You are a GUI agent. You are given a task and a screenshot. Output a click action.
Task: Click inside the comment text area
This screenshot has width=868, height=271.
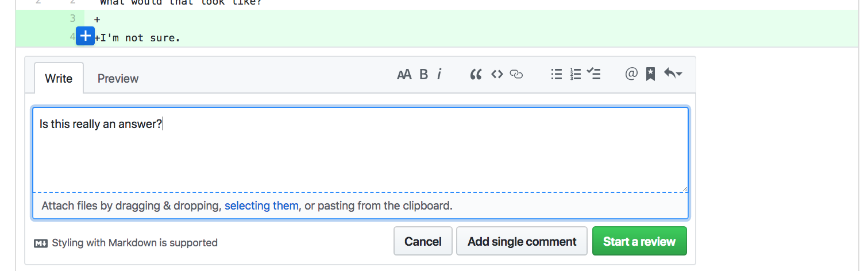360,150
